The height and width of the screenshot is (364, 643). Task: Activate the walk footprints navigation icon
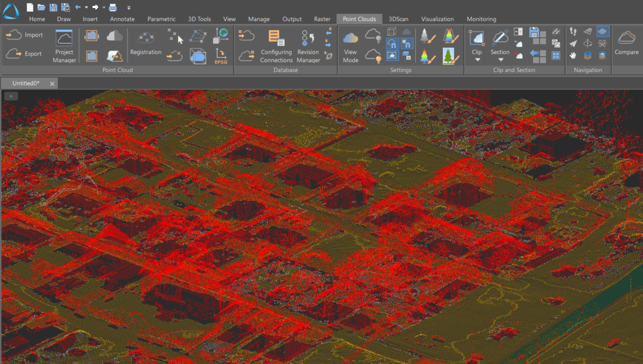point(573,32)
